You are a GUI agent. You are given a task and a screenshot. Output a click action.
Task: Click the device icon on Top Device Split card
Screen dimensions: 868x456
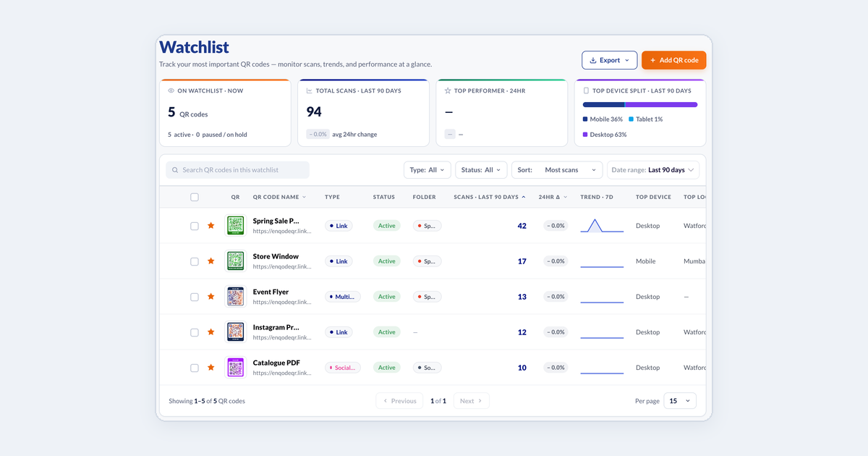click(586, 91)
